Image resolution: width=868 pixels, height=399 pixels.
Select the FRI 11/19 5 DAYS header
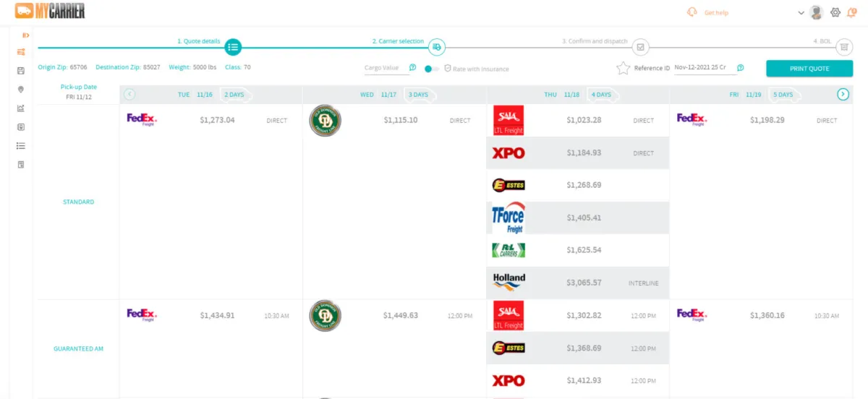[x=762, y=95]
